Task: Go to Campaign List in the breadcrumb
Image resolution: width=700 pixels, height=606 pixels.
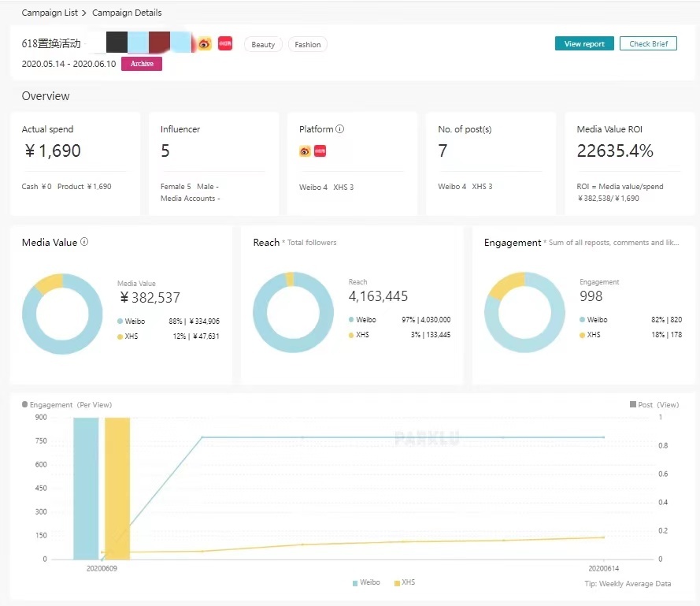Action: [49, 13]
